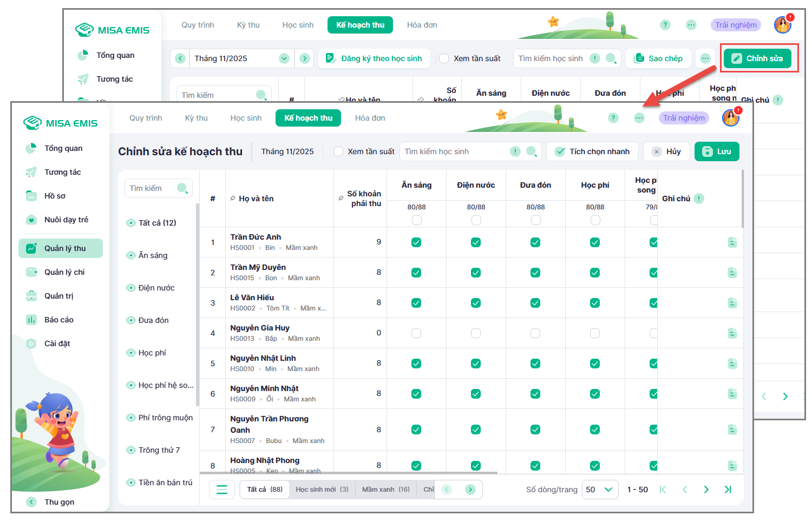Click the user avatar with notification badge
Image resolution: width=812 pixels, height=522 pixels.
(x=730, y=117)
